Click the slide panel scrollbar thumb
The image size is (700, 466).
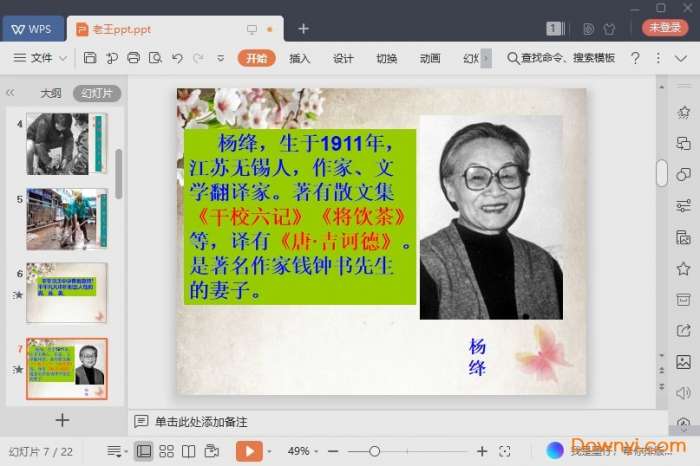pyautogui.click(x=118, y=174)
